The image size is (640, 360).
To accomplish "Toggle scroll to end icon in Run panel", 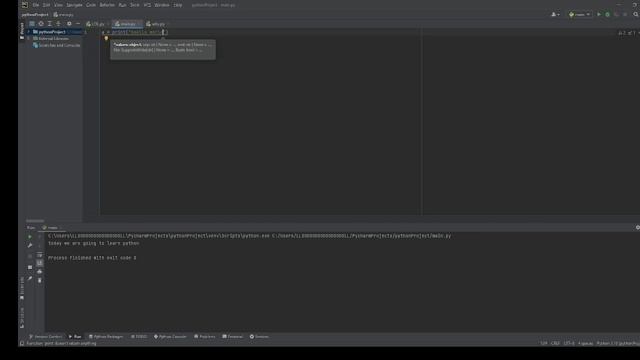I will pos(40,263).
